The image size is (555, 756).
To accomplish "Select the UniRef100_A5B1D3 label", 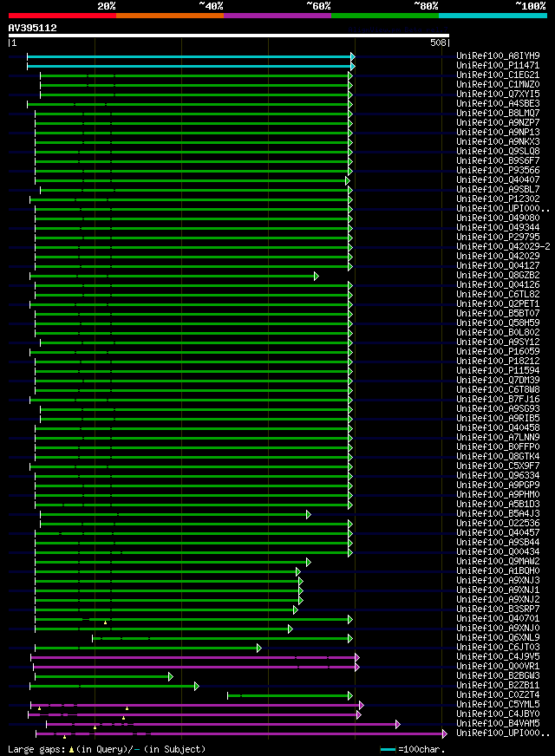I will click(498, 505).
